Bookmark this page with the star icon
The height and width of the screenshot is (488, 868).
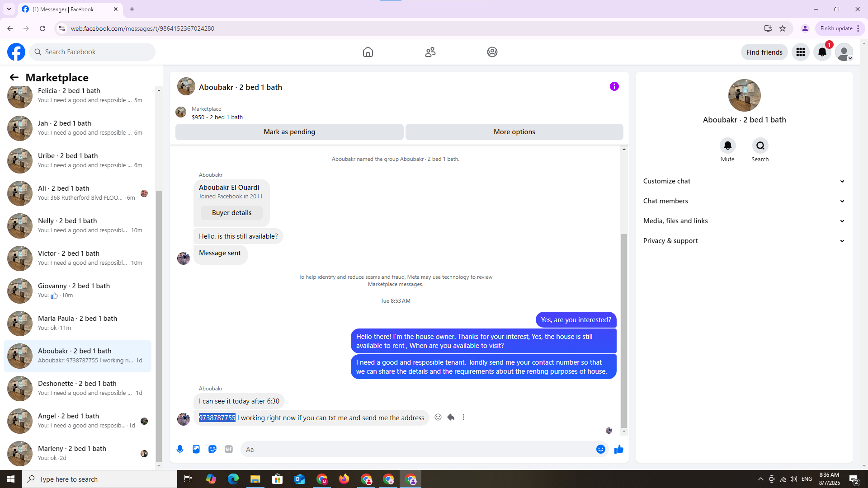pyautogui.click(x=783, y=28)
